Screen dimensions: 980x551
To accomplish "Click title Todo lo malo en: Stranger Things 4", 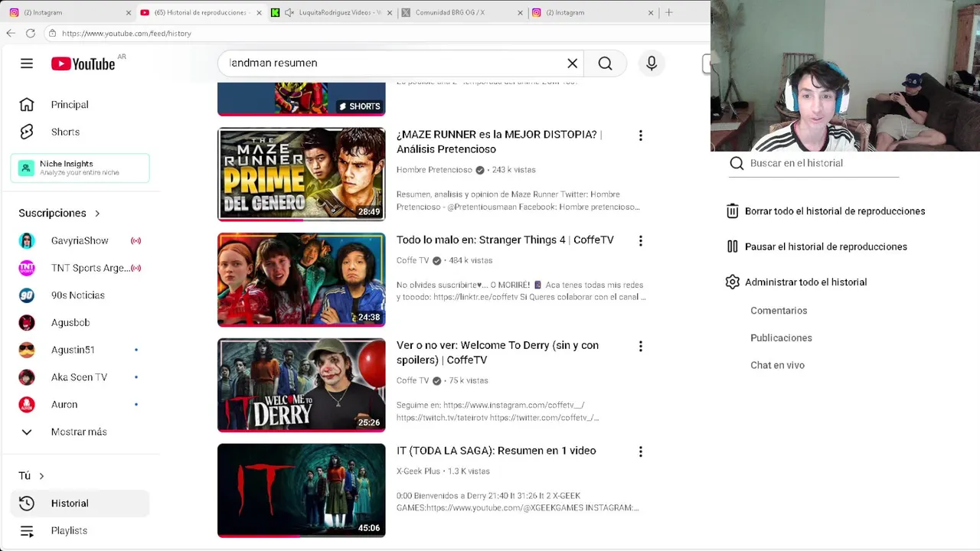I will pyautogui.click(x=505, y=240).
